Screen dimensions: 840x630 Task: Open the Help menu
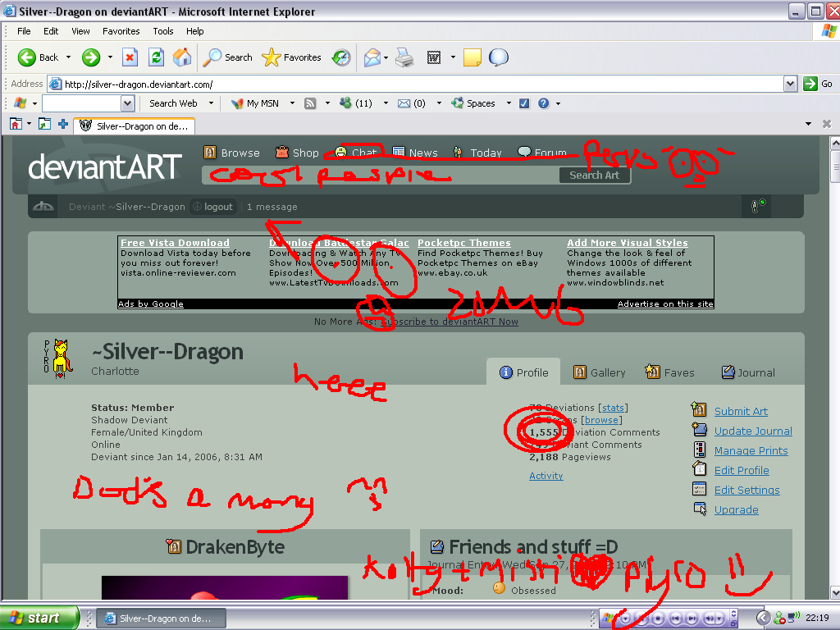pyautogui.click(x=195, y=31)
